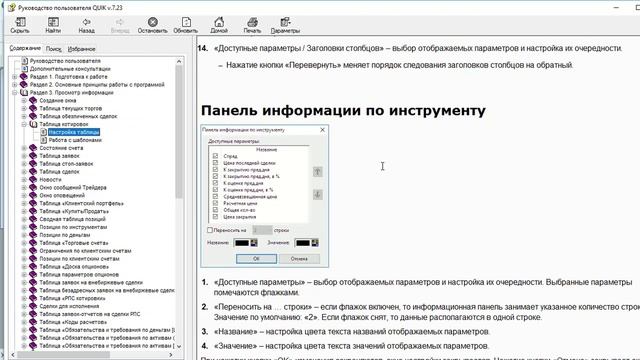Go to the Домой home page
Image resolution: width=640 pixels, height=360 pixels.
(219, 25)
